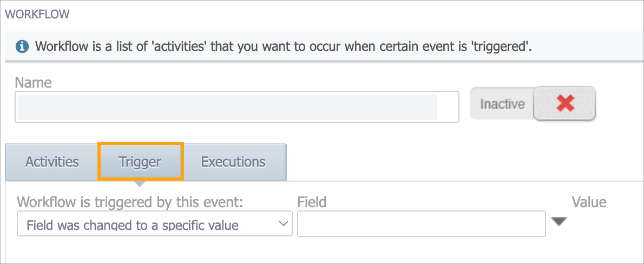Expand the Field selector box
This screenshot has width=644, height=264.
click(422, 224)
